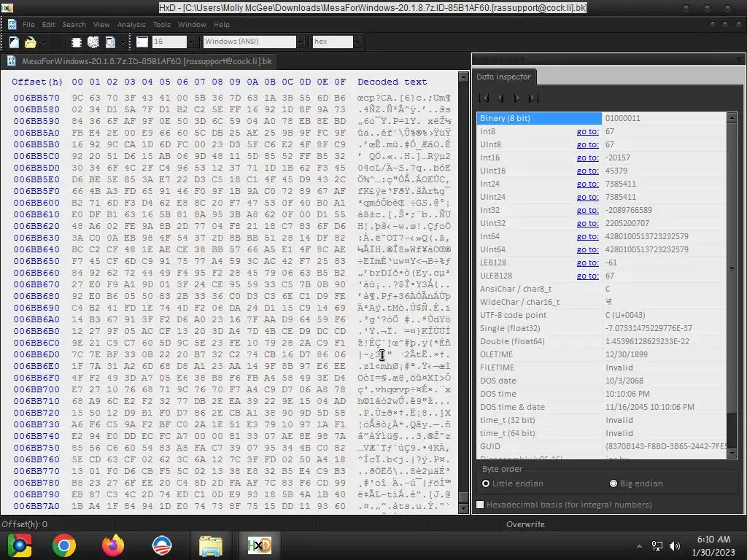Open File Explorer from taskbar
Viewport: 747px width, 560px height.
[211, 545]
